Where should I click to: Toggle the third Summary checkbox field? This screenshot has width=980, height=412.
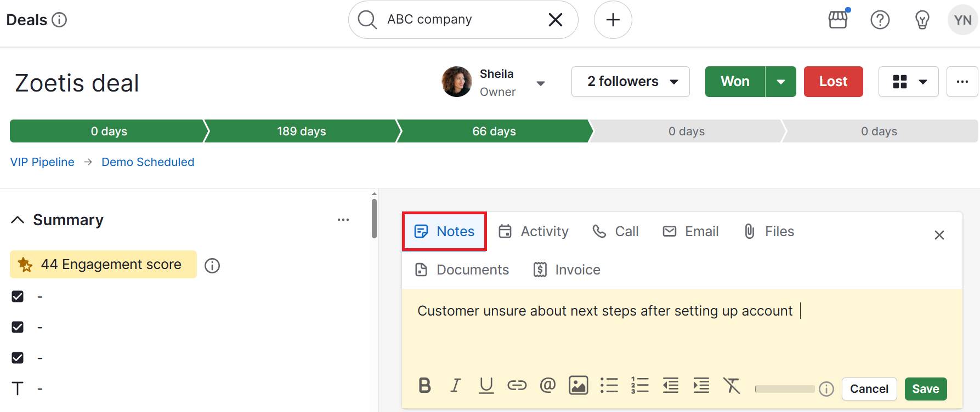(x=18, y=358)
